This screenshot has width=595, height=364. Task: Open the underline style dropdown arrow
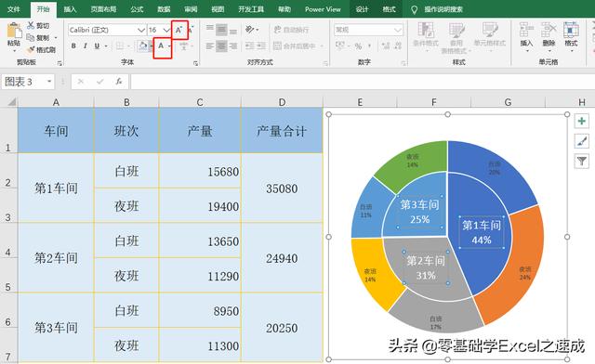[x=105, y=46]
